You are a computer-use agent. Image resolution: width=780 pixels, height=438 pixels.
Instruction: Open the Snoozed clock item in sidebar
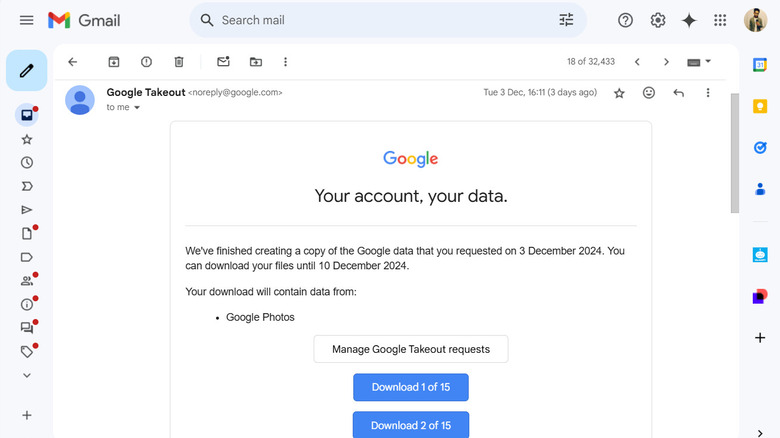click(27, 162)
